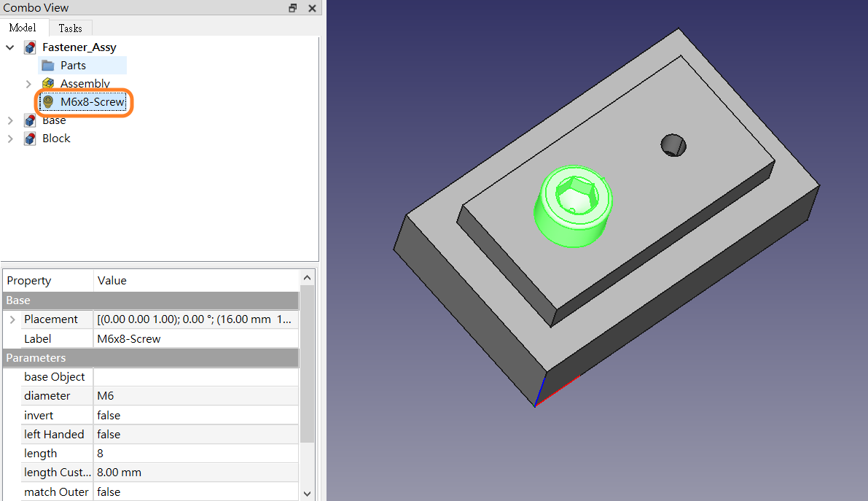Click the Fastener_Assy document icon

(x=31, y=47)
